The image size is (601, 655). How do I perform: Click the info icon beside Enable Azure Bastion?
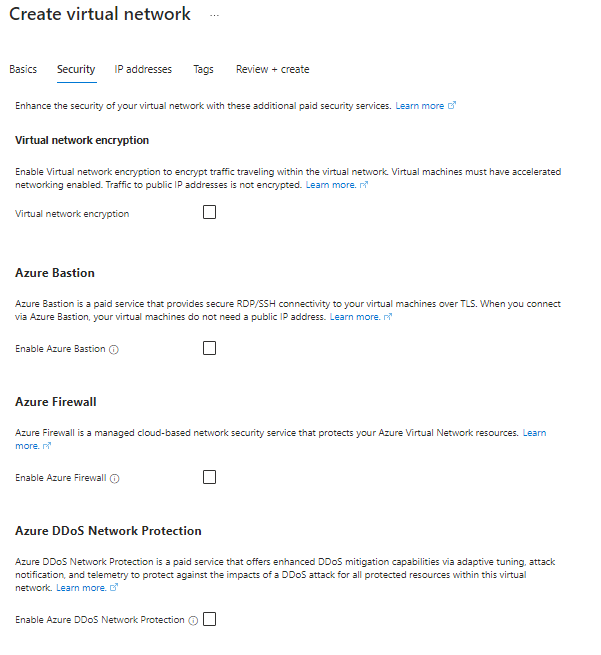(114, 350)
